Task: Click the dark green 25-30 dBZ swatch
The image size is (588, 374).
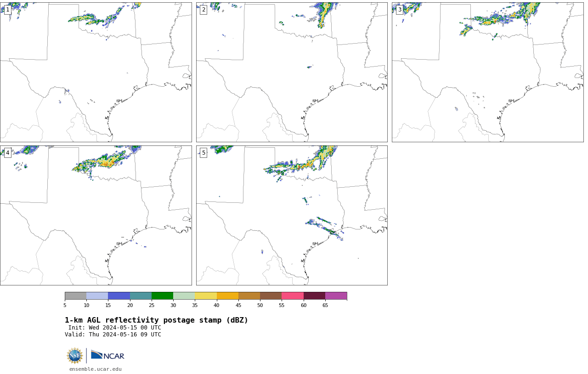Action: (x=162, y=296)
